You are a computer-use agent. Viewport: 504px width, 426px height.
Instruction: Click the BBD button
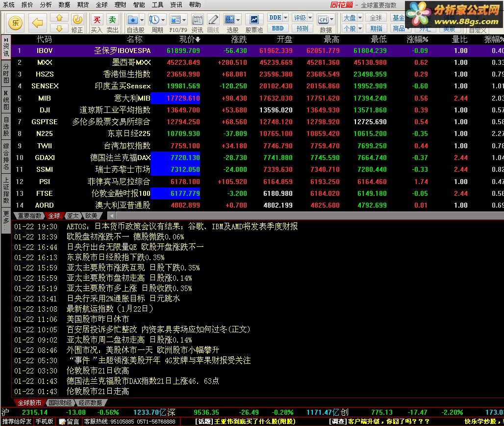point(277,28)
